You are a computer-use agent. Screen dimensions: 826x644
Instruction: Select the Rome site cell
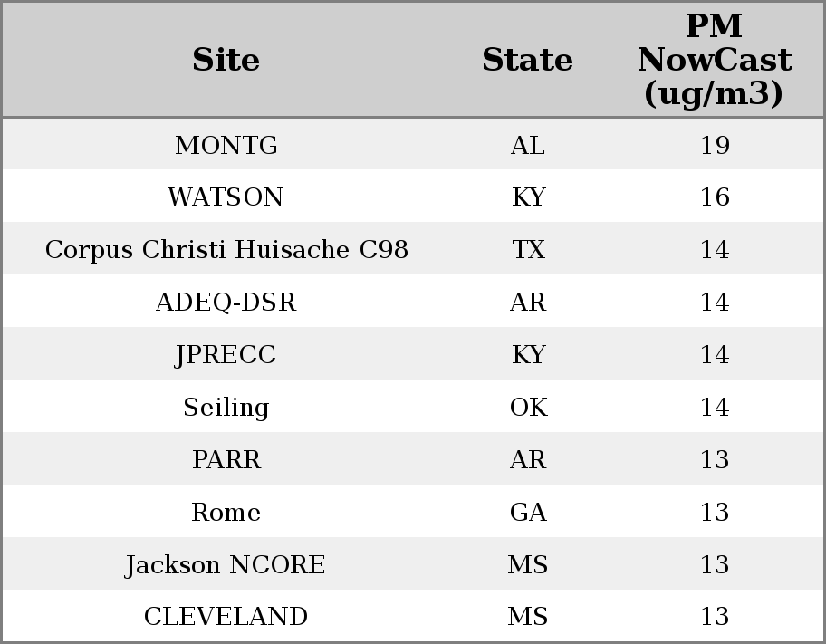click(226, 513)
